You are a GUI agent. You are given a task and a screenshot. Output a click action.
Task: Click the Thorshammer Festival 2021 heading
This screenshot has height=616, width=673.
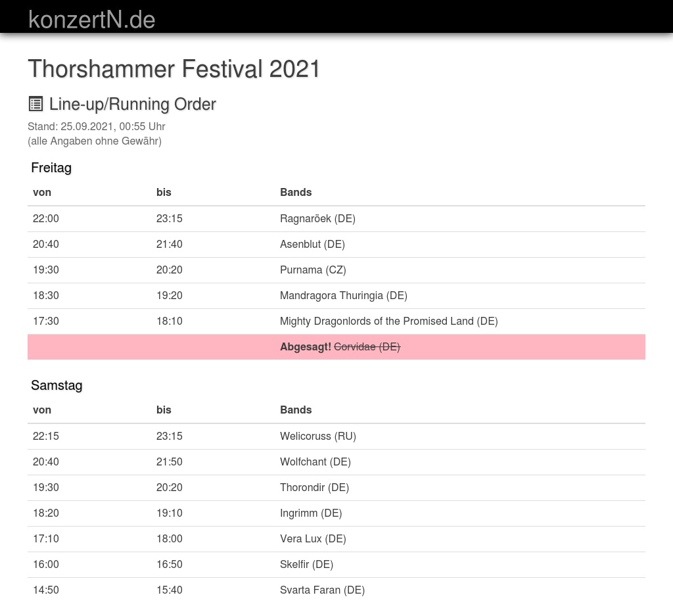174,69
